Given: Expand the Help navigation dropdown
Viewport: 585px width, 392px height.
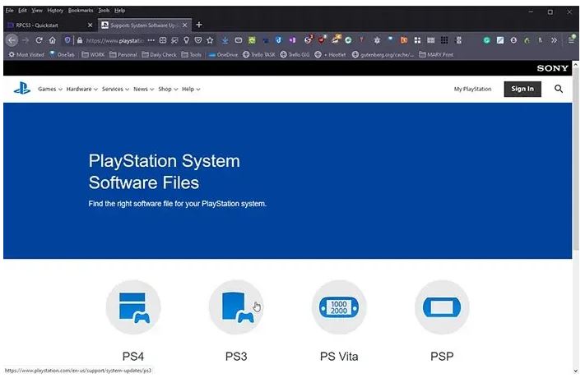Looking at the screenshot, I should coord(191,89).
